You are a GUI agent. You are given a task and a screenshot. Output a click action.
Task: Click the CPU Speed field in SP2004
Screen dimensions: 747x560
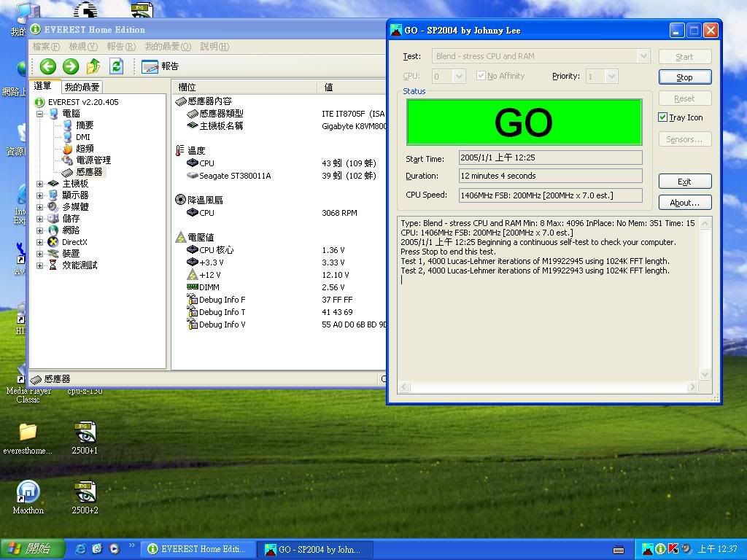coord(550,195)
